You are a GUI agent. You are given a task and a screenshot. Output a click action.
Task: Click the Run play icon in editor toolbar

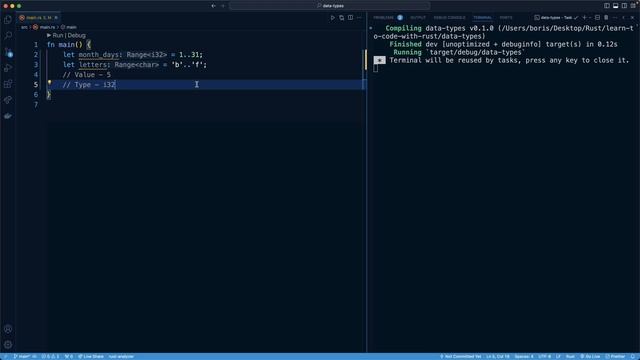[333, 18]
